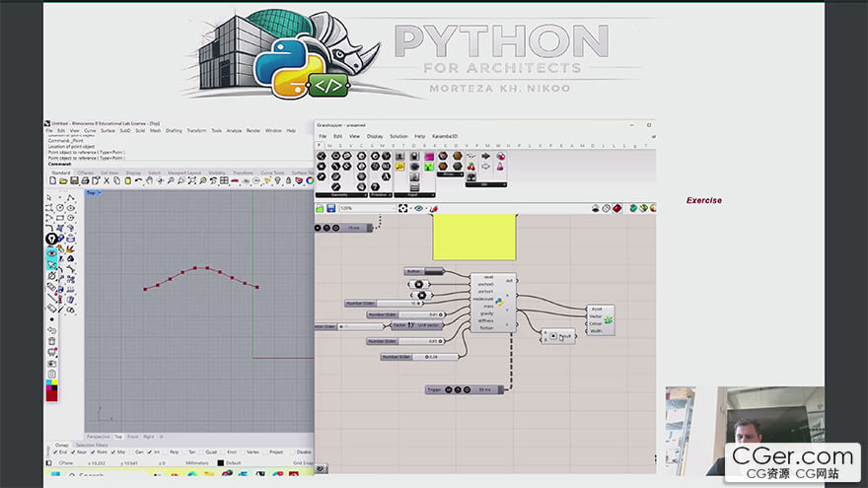Activate the Pan hand tool
This screenshot has width=868, height=488.
[150, 181]
